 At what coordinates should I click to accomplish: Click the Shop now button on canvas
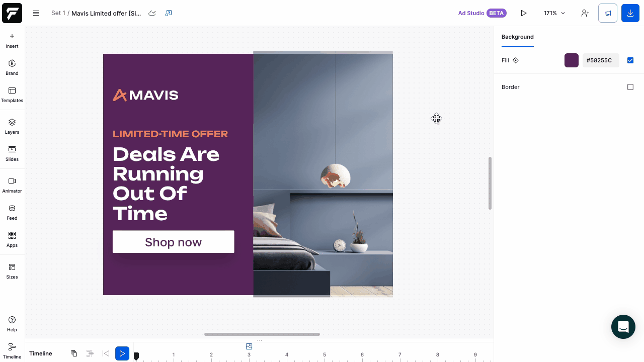pos(174,242)
